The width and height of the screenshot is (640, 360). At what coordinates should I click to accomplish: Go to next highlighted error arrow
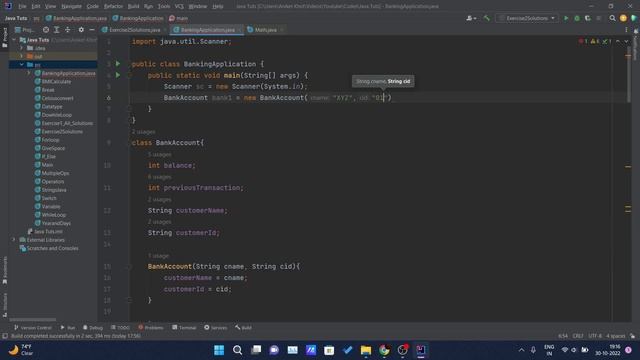click(626, 41)
